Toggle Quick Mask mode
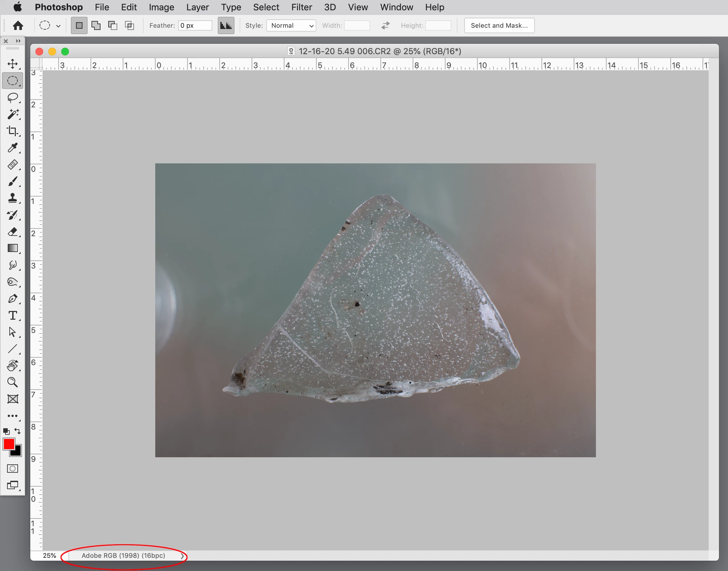Screen dimensions: 728x571 (13, 468)
